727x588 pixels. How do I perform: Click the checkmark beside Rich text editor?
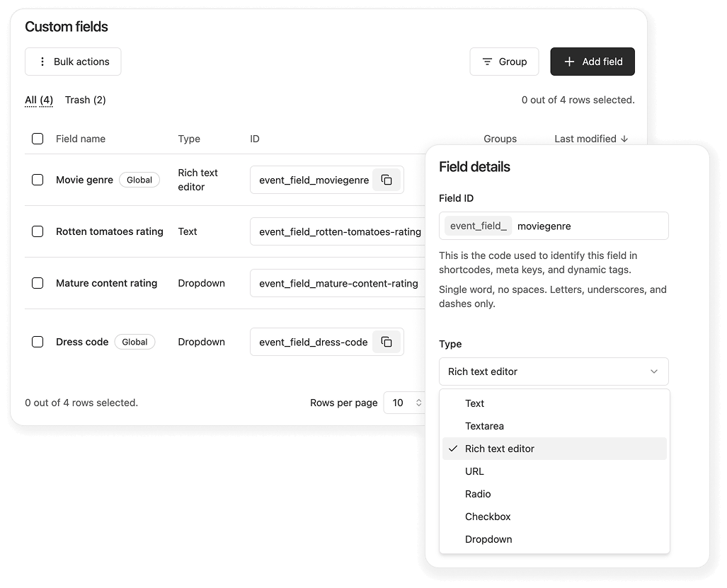[x=453, y=449]
